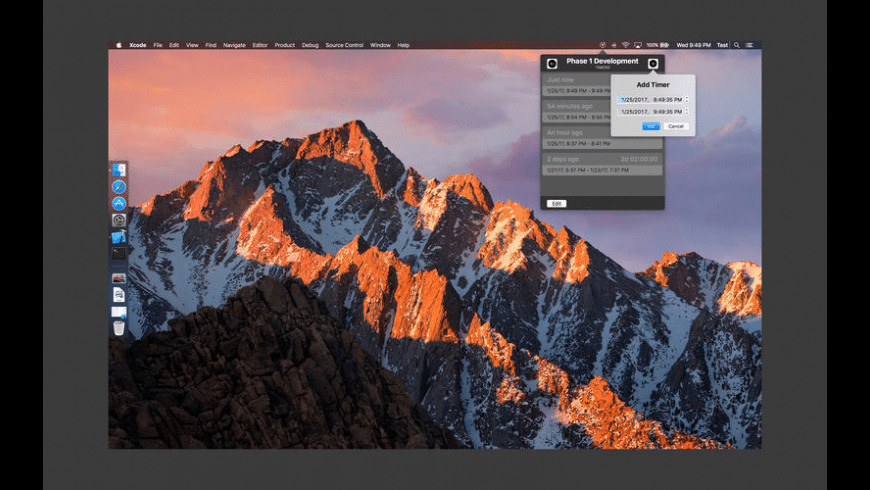Viewport: 870px width, 490px height.
Task: Click the right round button in timer header
Action: point(653,63)
